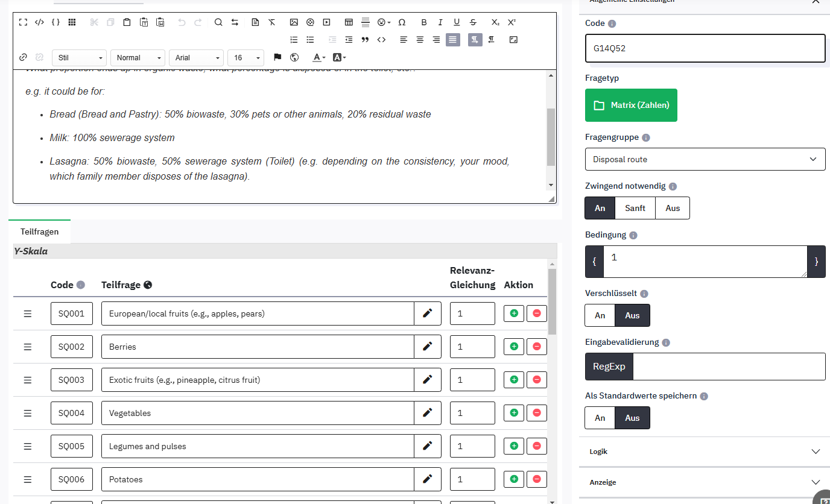The height and width of the screenshot is (504, 830).
Task: Insert special character with Omega icon
Action: (x=402, y=22)
